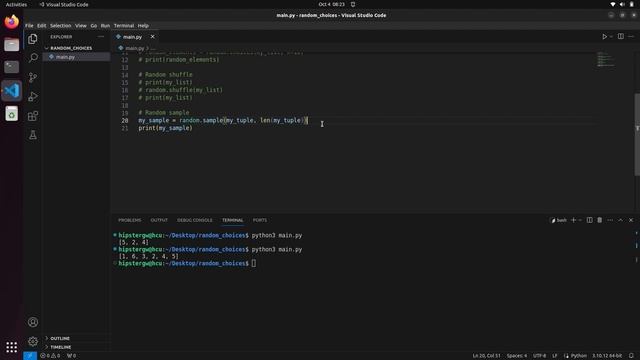
Task: Maximize the panel with chevron up
Action: (620, 220)
